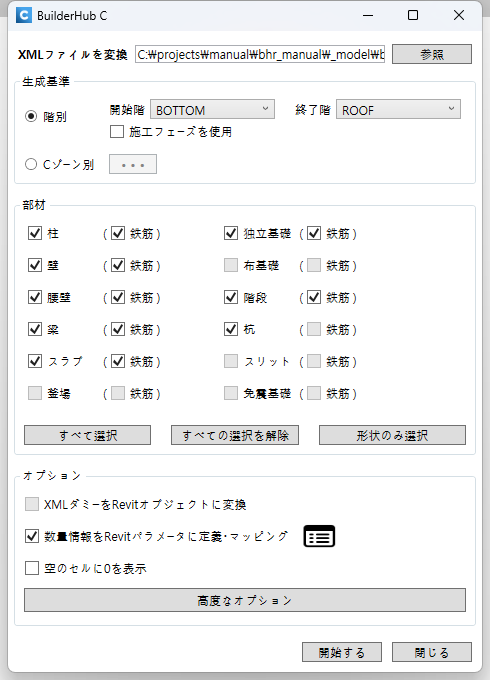Screen dimensions: 490x680
Task: Toggle 鉄筋 checkbox for 階段
Action: [314, 298]
